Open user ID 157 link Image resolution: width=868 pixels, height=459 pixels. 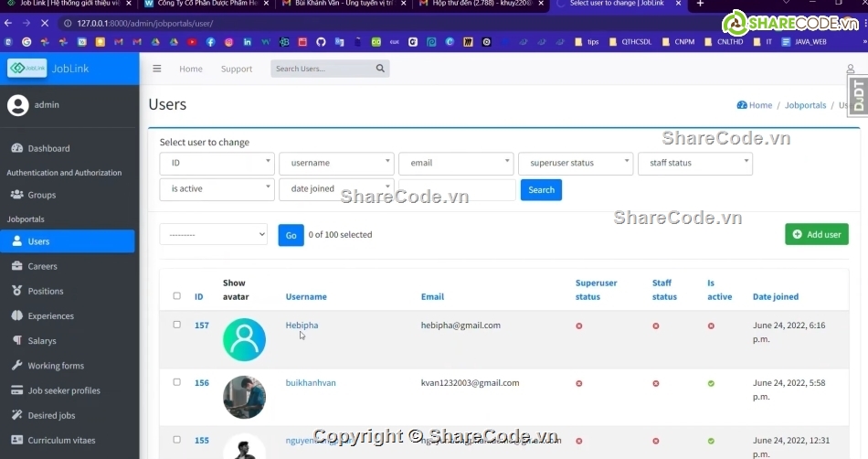coord(202,325)
